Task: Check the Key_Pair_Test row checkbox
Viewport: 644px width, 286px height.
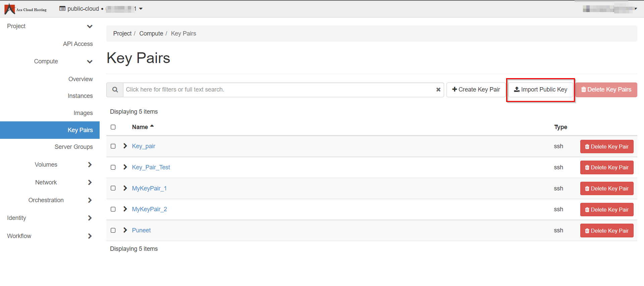Action: 113,167
